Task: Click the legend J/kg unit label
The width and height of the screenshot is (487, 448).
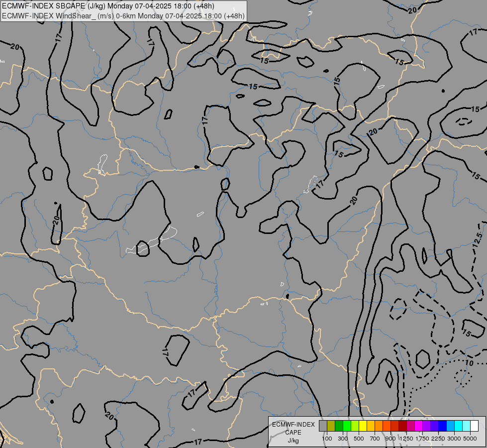Action: pos(293,441)
